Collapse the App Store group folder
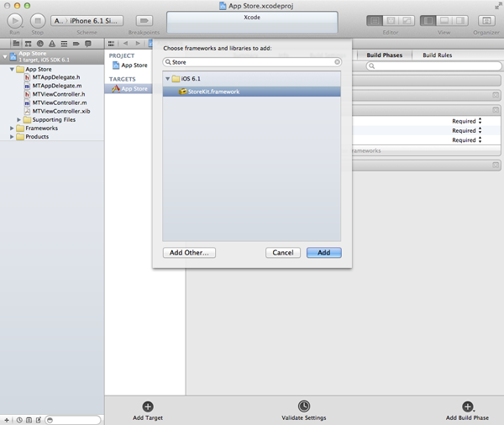The width and height of the screenshot is (504, 425). click(x=12, y=69)
